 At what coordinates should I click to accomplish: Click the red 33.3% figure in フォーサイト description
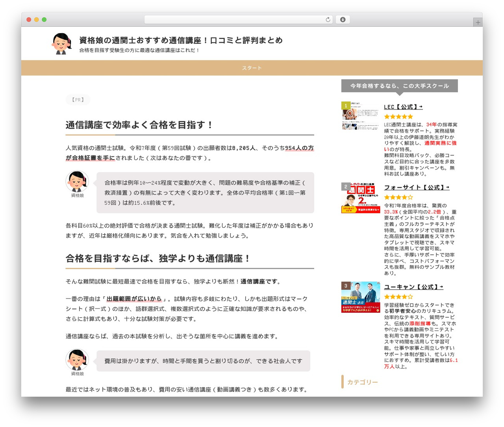[391, 212]
